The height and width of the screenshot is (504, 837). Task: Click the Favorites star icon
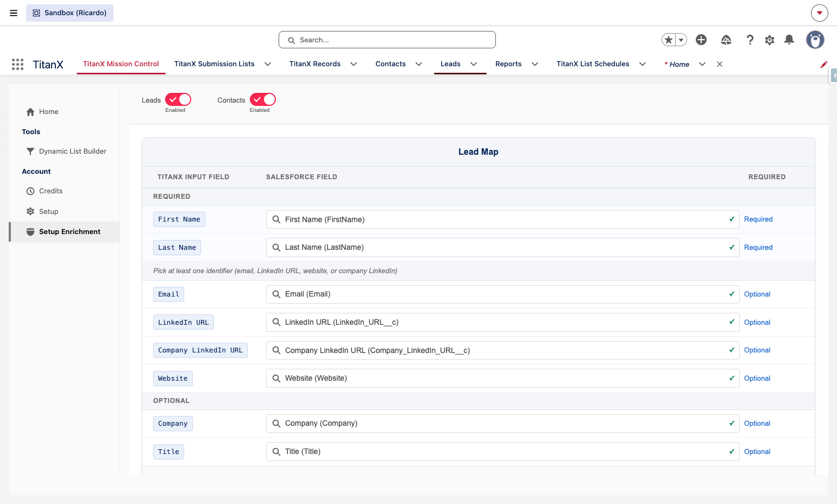click(x=669, y=40)
